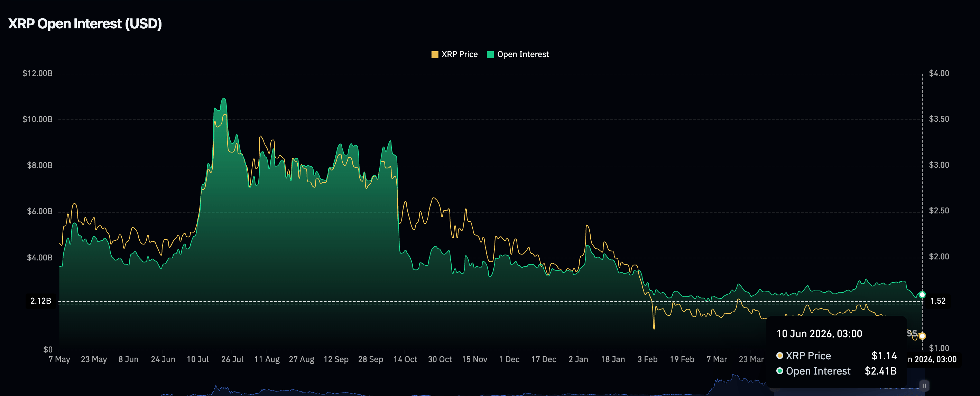Viewport: 980px width, 396px height.
Task: Click the 17 Dec date label
Action: pyautogui.click(x=544, y=359)
